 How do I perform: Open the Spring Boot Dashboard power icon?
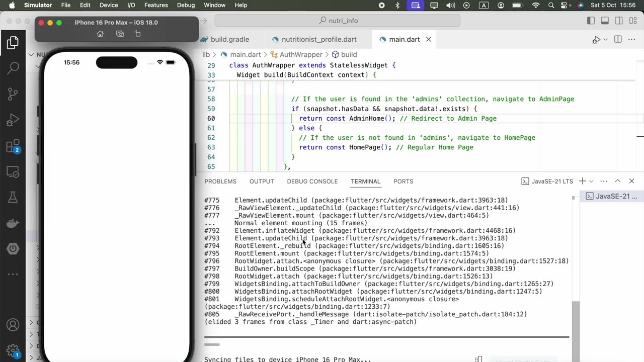point(13,248)
